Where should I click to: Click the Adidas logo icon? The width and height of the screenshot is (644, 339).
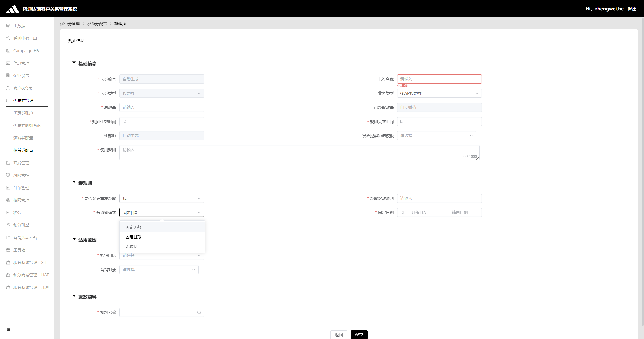13,9
